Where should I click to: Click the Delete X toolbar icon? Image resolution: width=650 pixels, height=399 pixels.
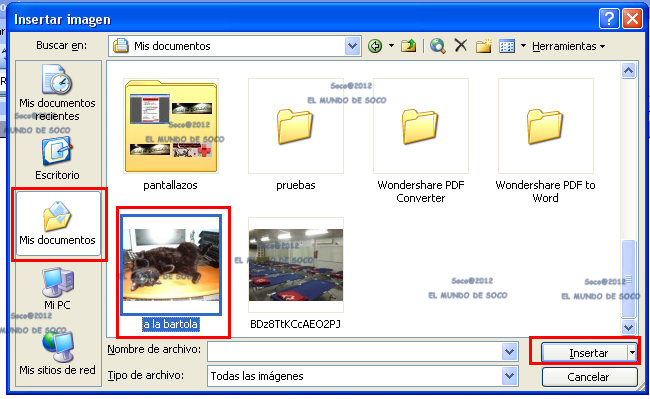pyautogui.click(x=461, y=46)
